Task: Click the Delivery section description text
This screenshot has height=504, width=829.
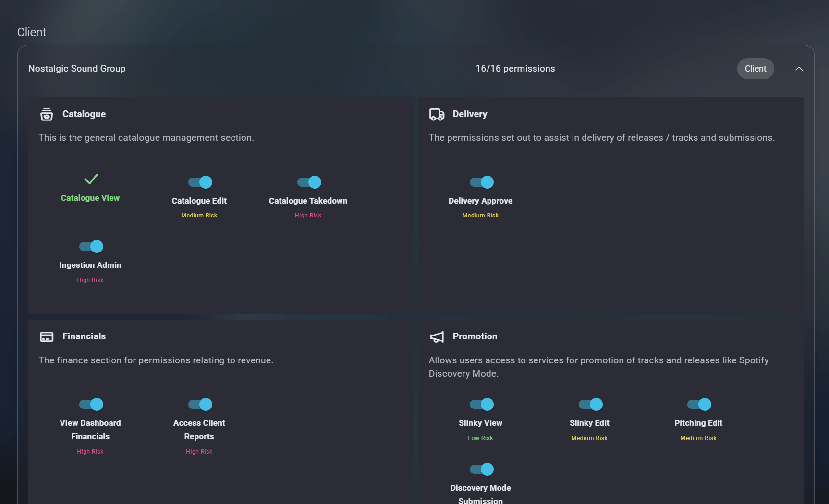Action: (x=602, y=138)
